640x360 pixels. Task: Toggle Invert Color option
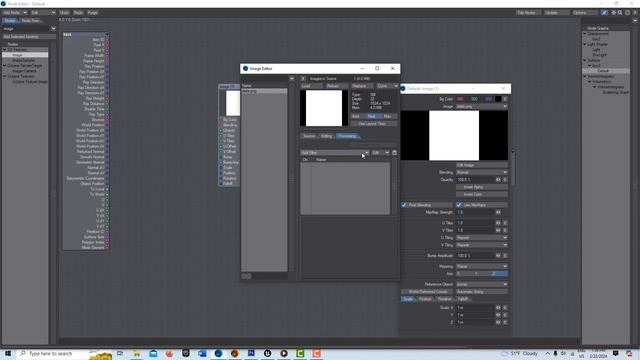pyautogui.click(x=482, y=195)
